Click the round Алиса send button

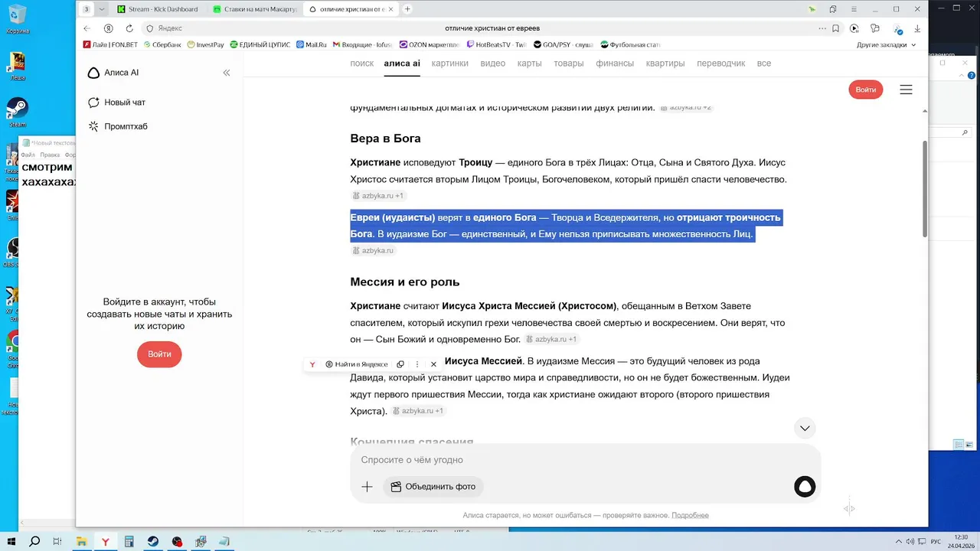pyautogui.click(x=804, y=487)
